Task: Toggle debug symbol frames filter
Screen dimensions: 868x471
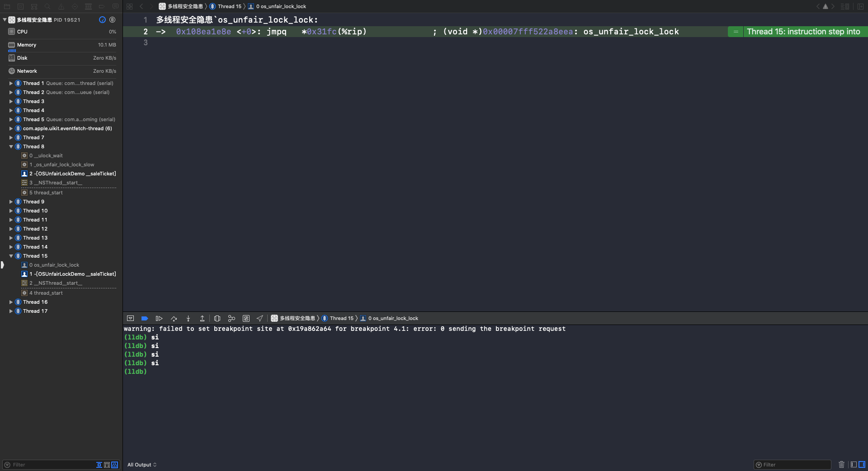Action: coord(115,465)
